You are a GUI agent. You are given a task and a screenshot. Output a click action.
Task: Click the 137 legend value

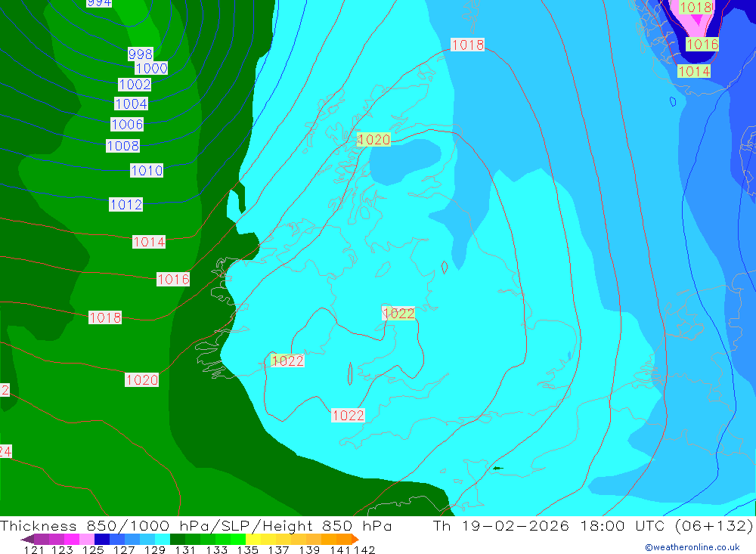click(x=278, y=549)
